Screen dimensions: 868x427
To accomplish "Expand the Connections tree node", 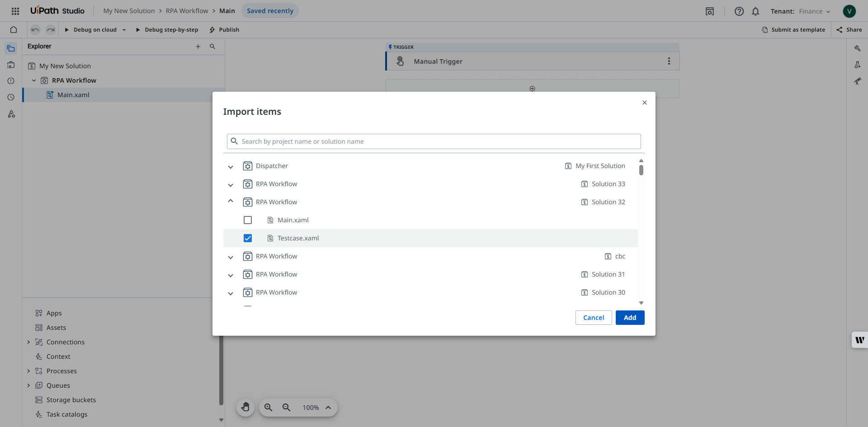I will pos(28,342).
